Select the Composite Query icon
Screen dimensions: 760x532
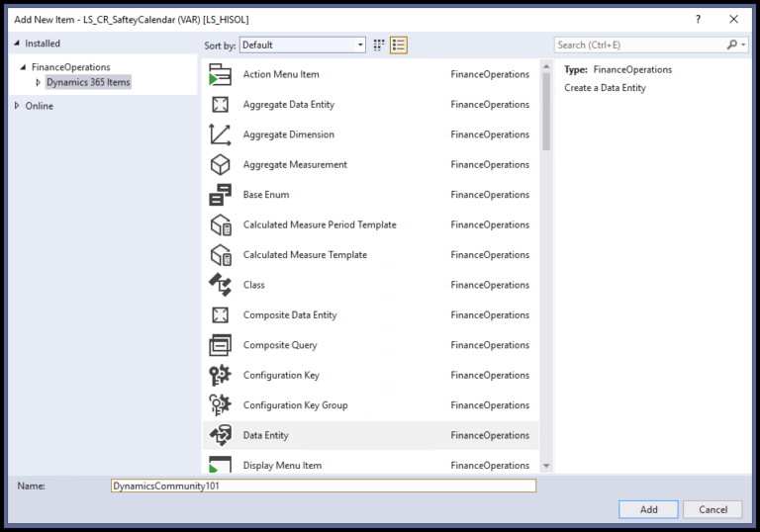click(x=220, y=345)
